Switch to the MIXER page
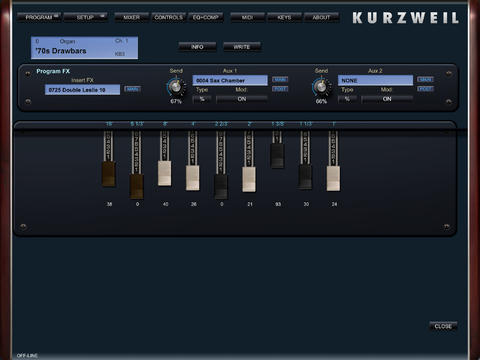Viewport: 480px width, 360px height. [x=131, y=17]
